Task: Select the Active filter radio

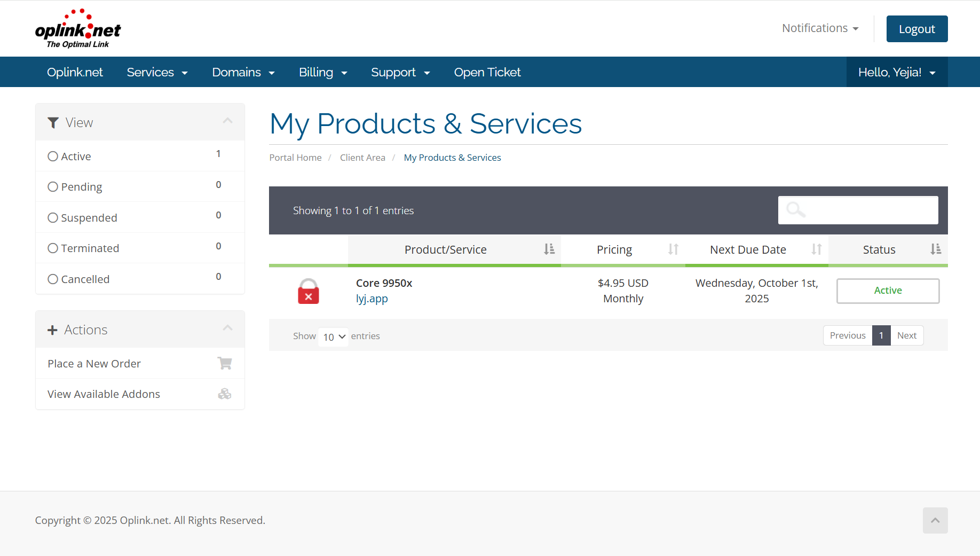Action: pos(53,156)
